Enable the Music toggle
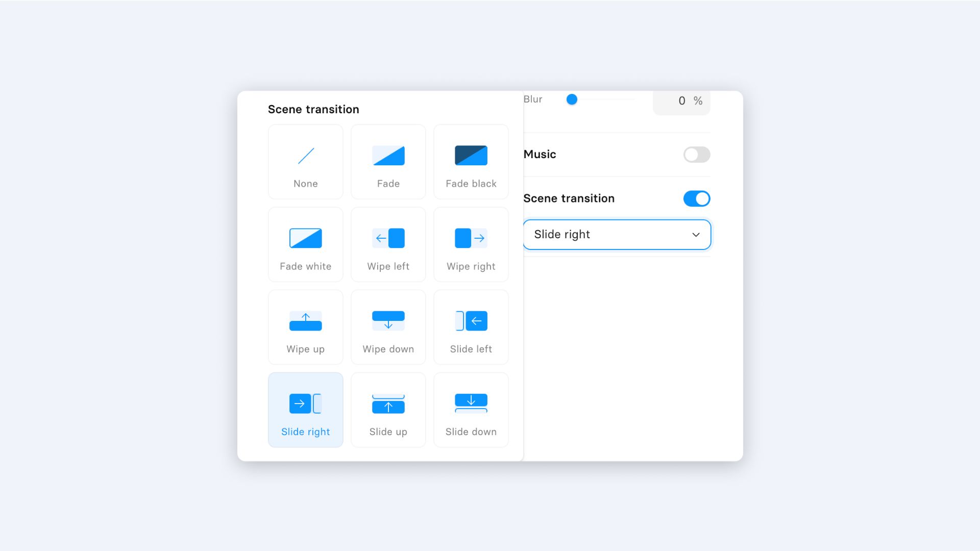This screenshot has width=980, height=551. [696, 155]
